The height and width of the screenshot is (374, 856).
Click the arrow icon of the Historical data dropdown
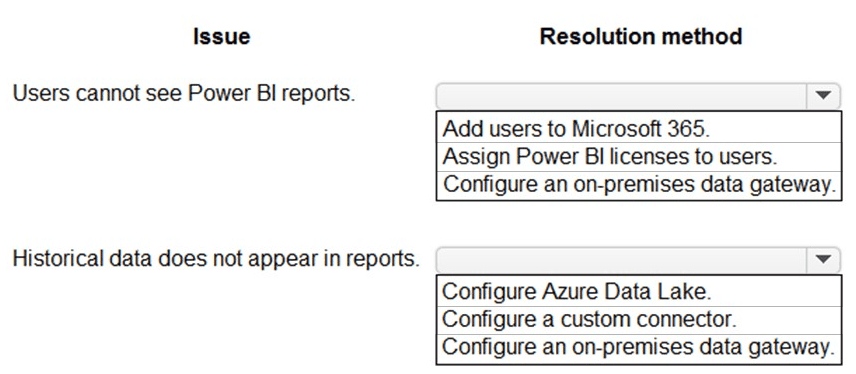[x=823, y=259]
